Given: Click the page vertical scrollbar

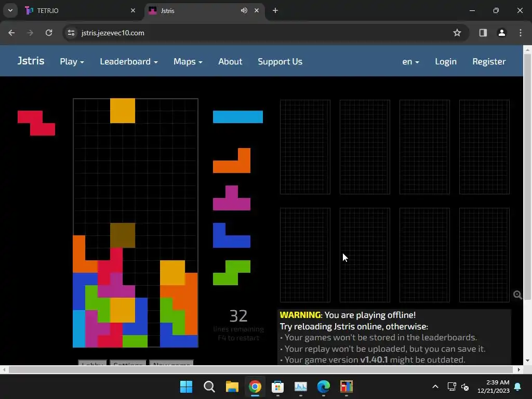Looking at the screenshot, I should coord(527,177).
